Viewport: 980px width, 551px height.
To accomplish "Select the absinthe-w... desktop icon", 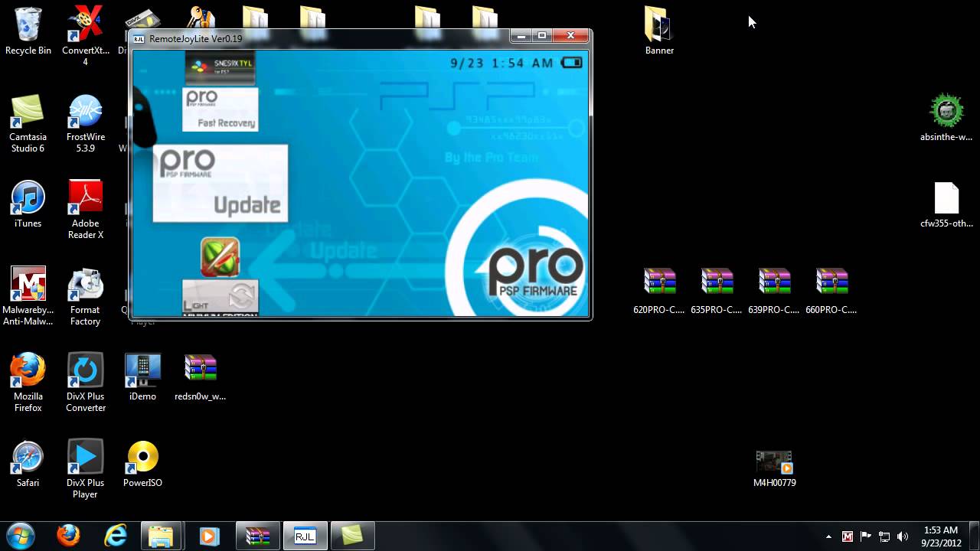I will 946,118.
